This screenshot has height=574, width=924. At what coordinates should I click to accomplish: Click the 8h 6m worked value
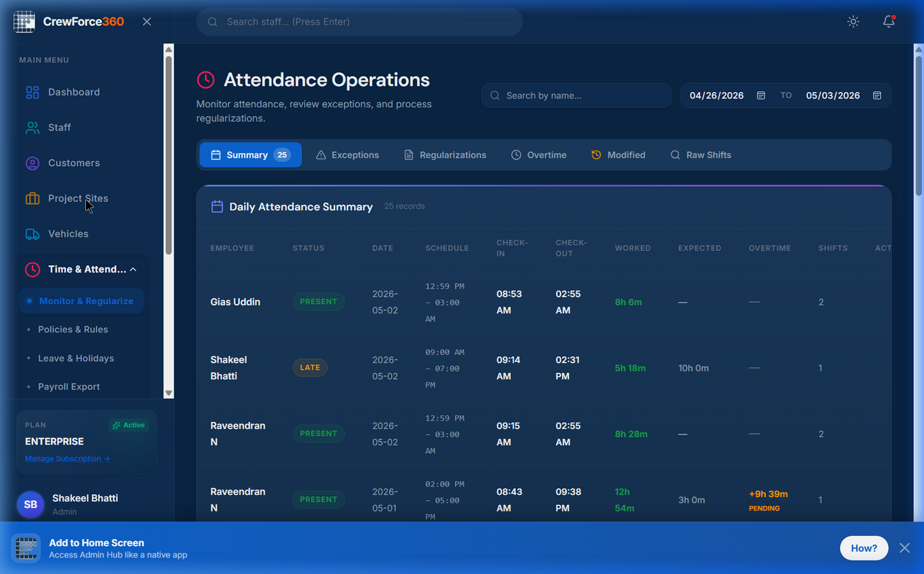[628, 302]
